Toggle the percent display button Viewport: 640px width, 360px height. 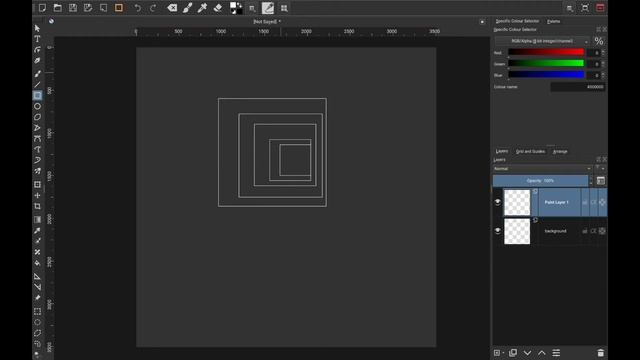click(599, 41)
